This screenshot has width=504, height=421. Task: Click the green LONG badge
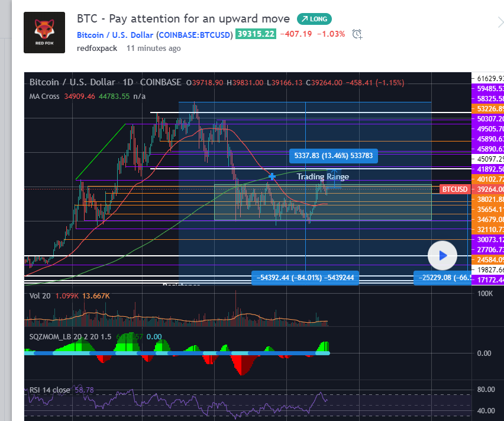[x=314, y=19]
